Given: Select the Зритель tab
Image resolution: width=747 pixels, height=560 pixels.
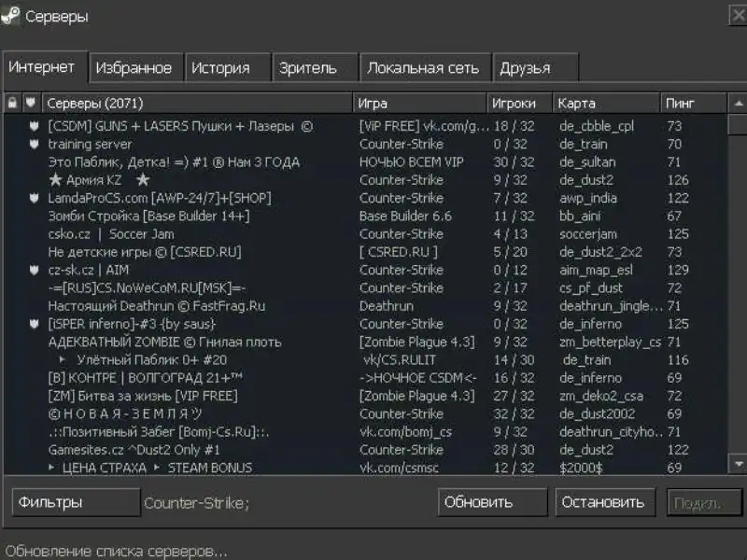Looking at the screenshot, I should [316, 68].
